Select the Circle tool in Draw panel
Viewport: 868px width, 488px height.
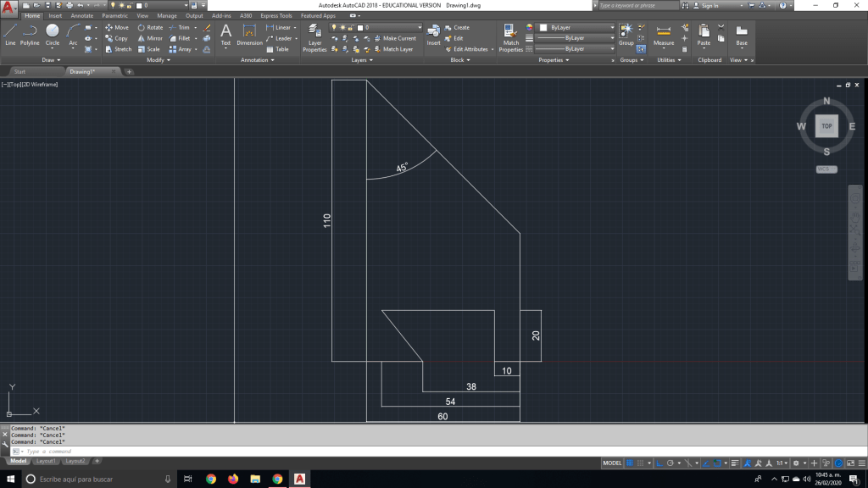click(x=53, y=33)
